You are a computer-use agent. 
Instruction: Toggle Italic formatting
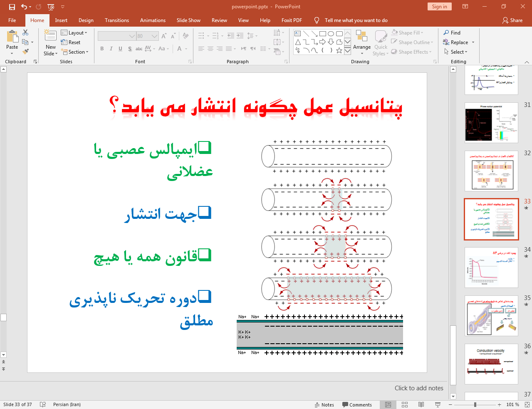click(111, 49)
